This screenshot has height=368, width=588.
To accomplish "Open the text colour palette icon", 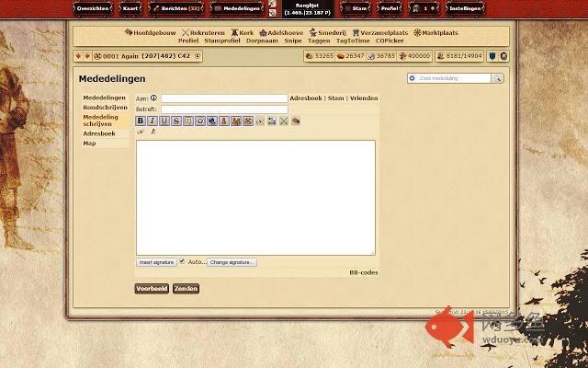I will coord(272,121).
